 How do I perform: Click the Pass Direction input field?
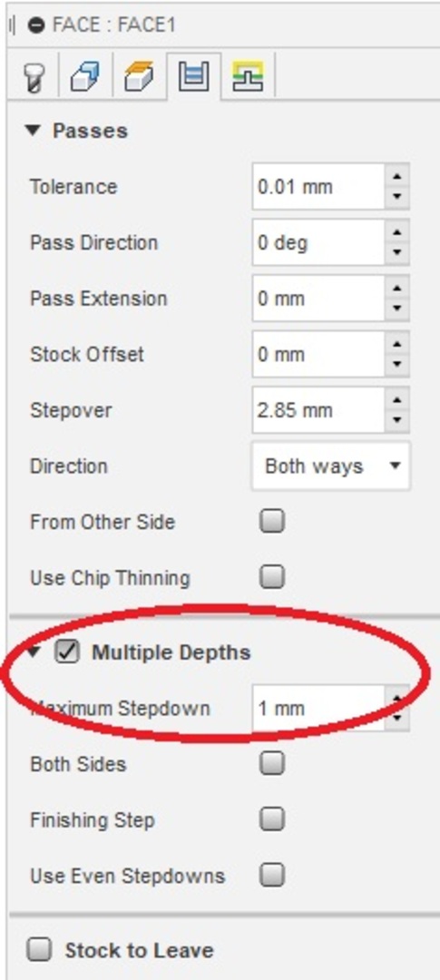(x=318, y=242)
